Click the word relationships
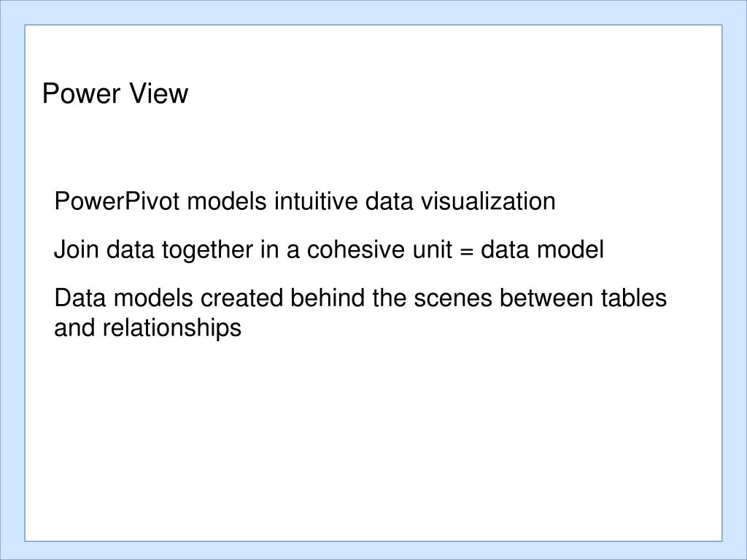 pyautogui.click(x=172, y=329)
